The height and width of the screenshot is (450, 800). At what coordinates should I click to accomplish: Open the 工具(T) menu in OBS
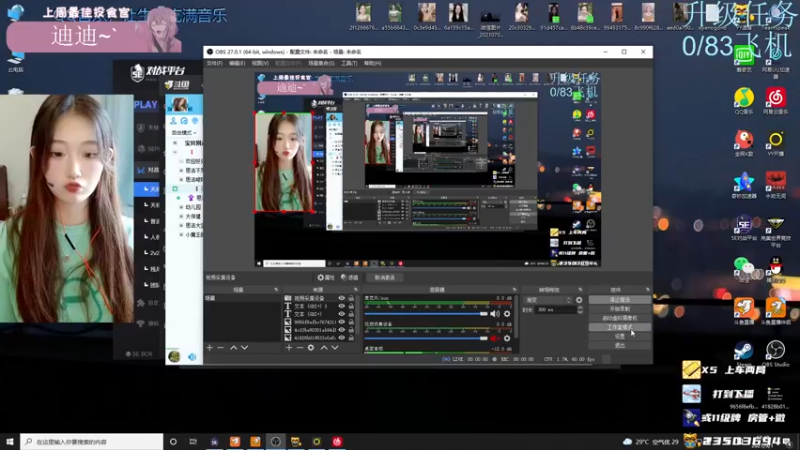tap(349, 63)
